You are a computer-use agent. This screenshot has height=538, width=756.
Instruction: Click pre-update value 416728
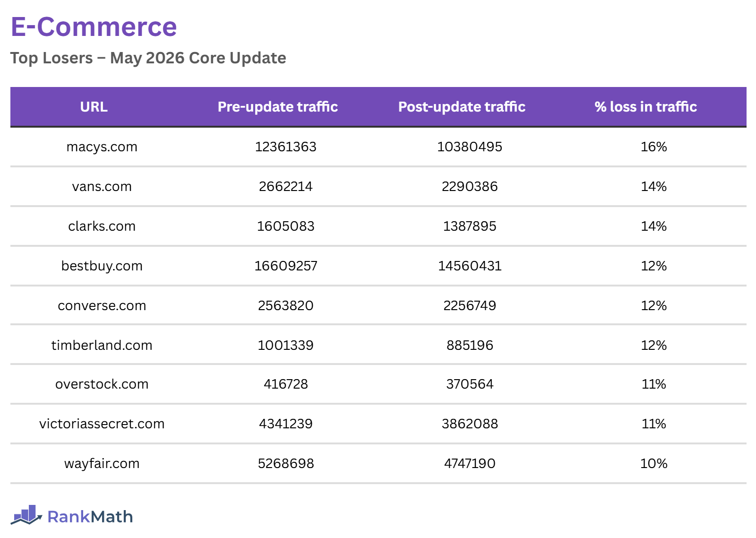[x=286, y=384]
